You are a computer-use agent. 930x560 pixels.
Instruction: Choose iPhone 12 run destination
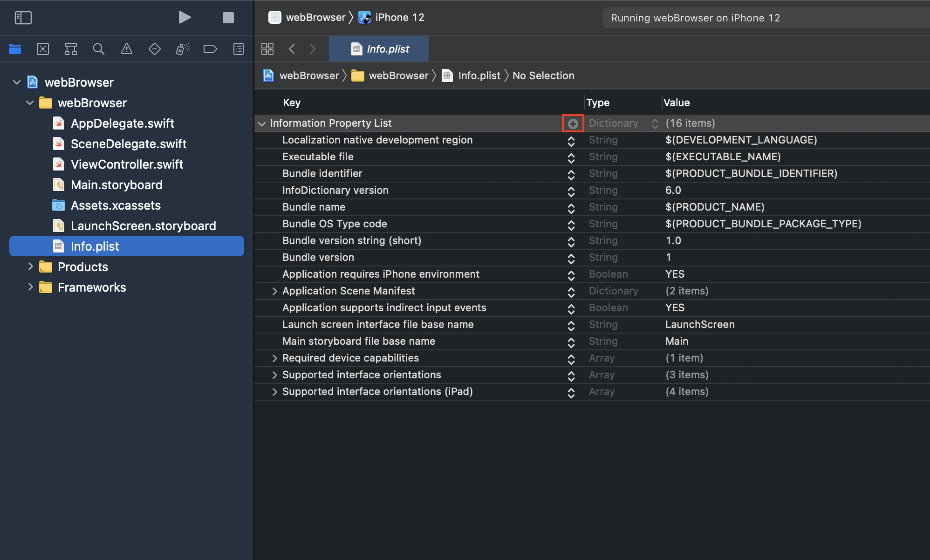[x=391, y=18]
